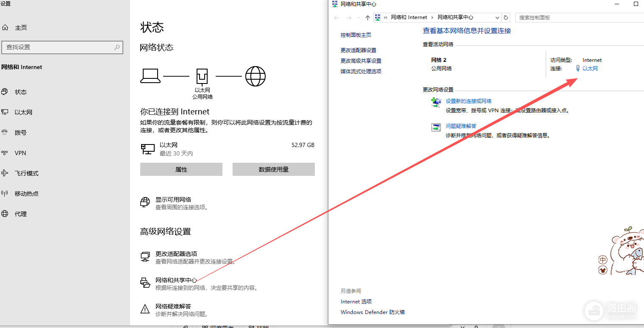Click the 网络和共享中心 printer icon
Screen dimensions: 644x328
pos(145,283)
